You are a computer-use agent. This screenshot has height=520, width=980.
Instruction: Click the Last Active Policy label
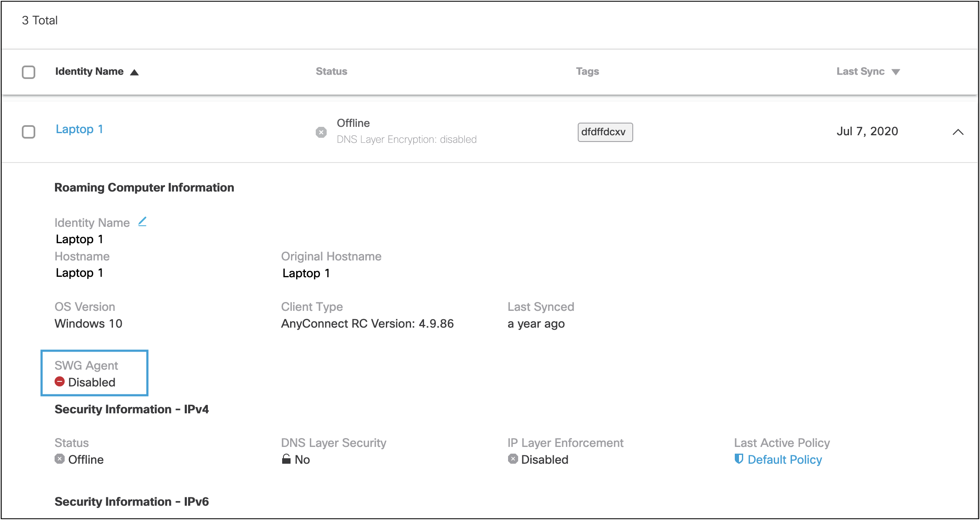pyautogui.click(x=782, y=443)
